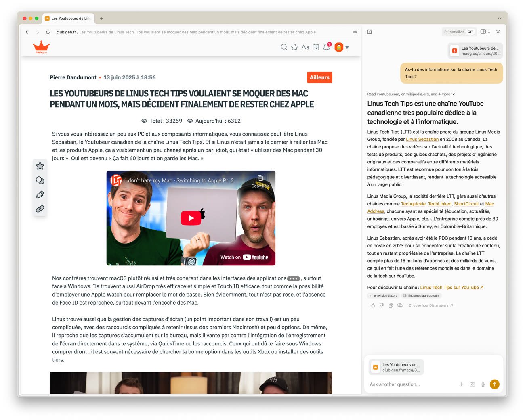
Task: Play the embedded YouTube video
Action: [191, 218]
